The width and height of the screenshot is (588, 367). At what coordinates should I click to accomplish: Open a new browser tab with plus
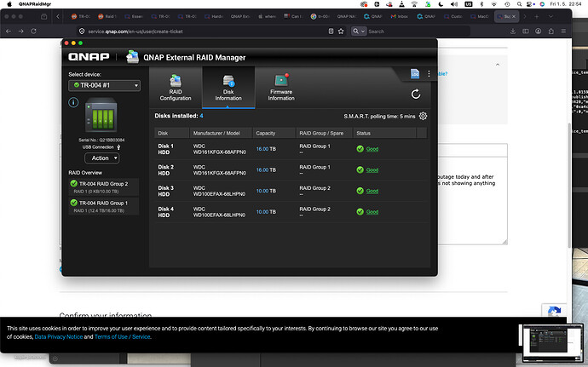pyautogui.click(x=537, y=16)
